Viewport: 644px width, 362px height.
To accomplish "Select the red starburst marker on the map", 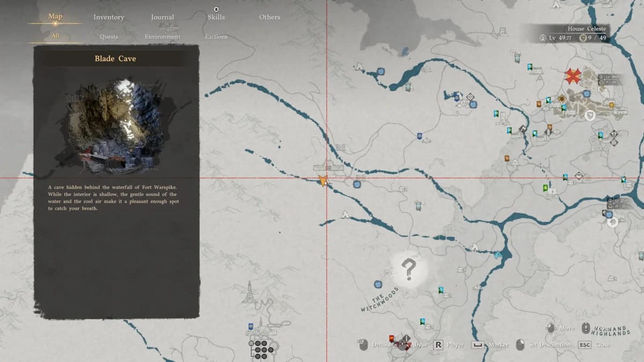I will tap(573, 76).
